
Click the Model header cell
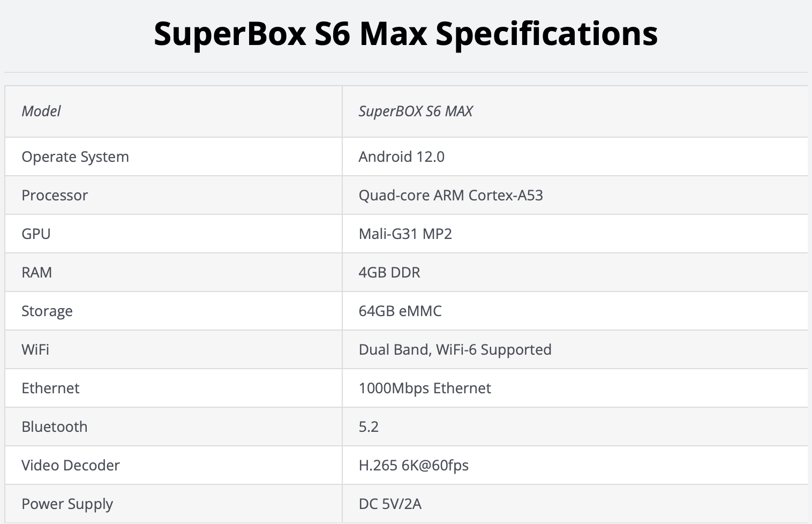click(41, 111)
